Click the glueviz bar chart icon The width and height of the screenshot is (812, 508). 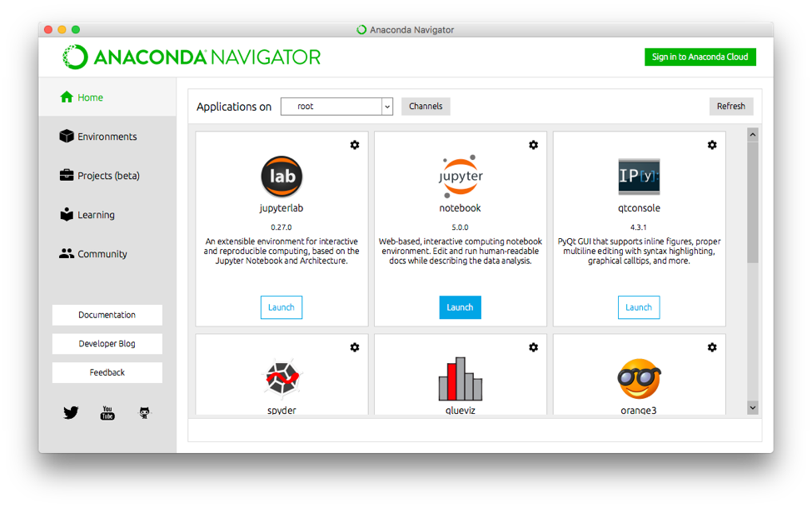[x=461, y=379]
